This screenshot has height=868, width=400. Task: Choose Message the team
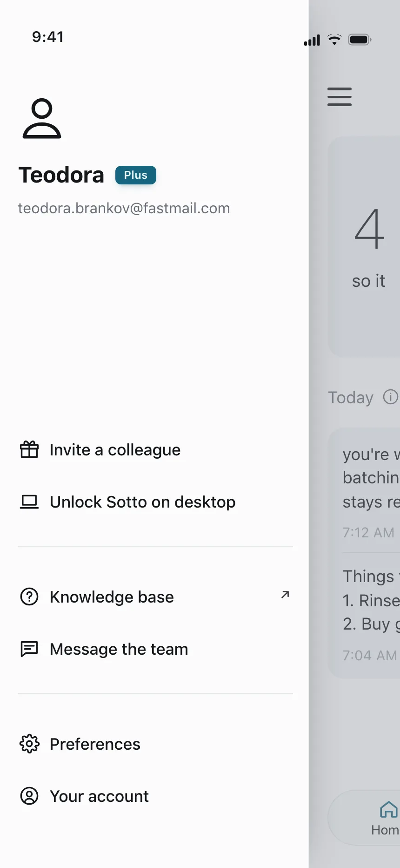coord(155,649)
